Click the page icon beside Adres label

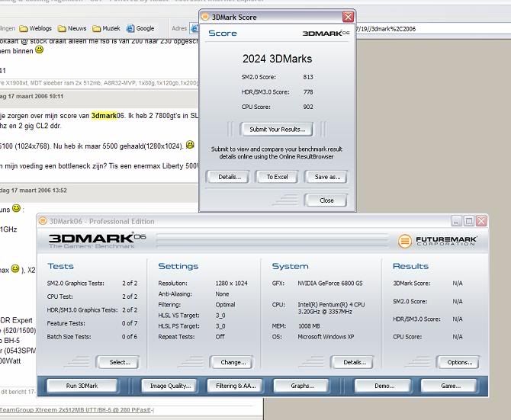point(194,28)
